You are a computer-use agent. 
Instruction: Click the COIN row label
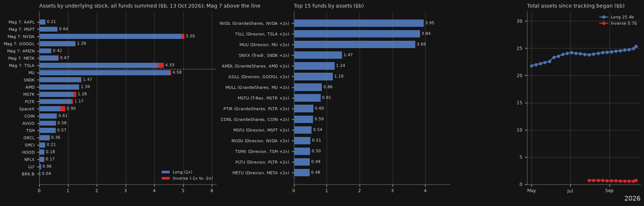(30, 116)
